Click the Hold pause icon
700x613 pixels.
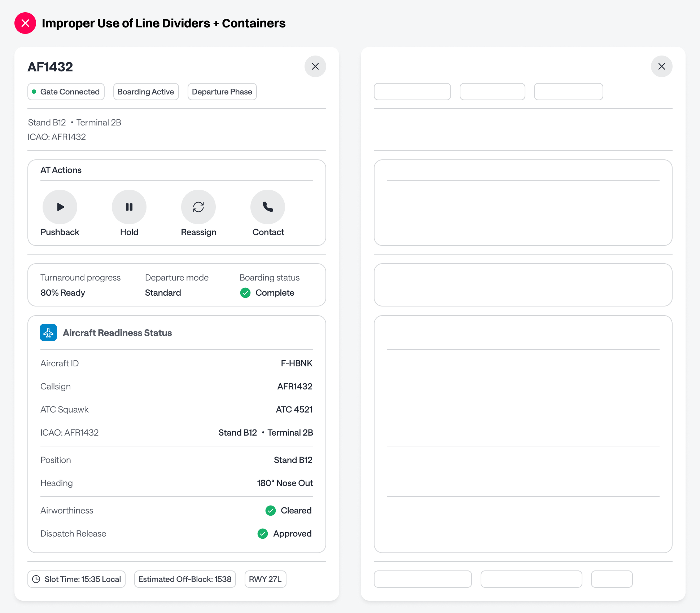pos(129,207)
